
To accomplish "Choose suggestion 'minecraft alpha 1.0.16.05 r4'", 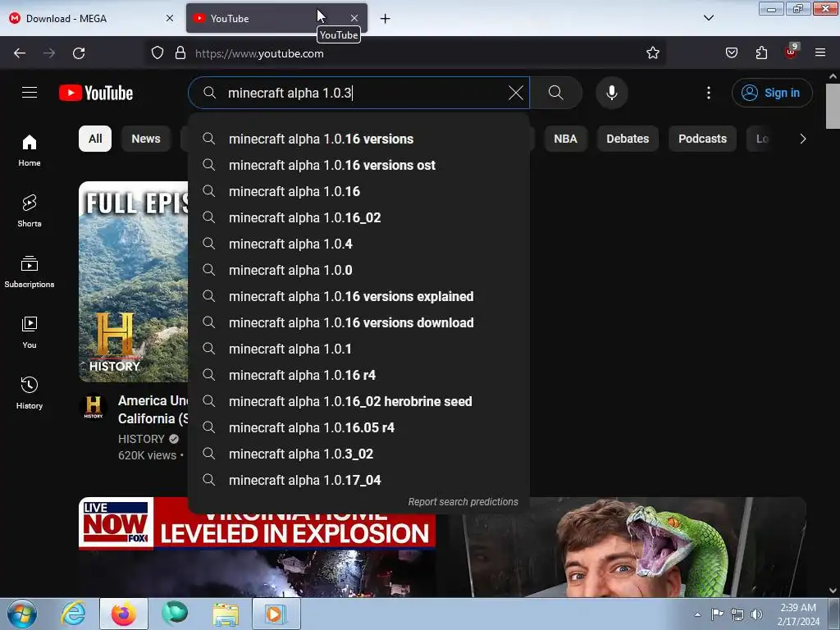I will tap(359, 427).
